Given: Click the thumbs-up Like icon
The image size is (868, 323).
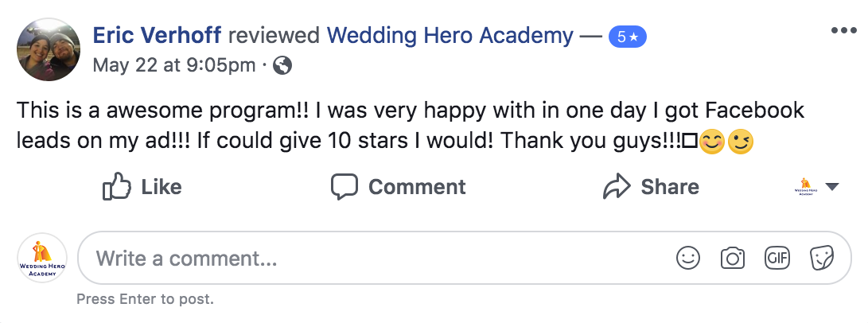Looking at the screenshot, I should click(116, 187).
